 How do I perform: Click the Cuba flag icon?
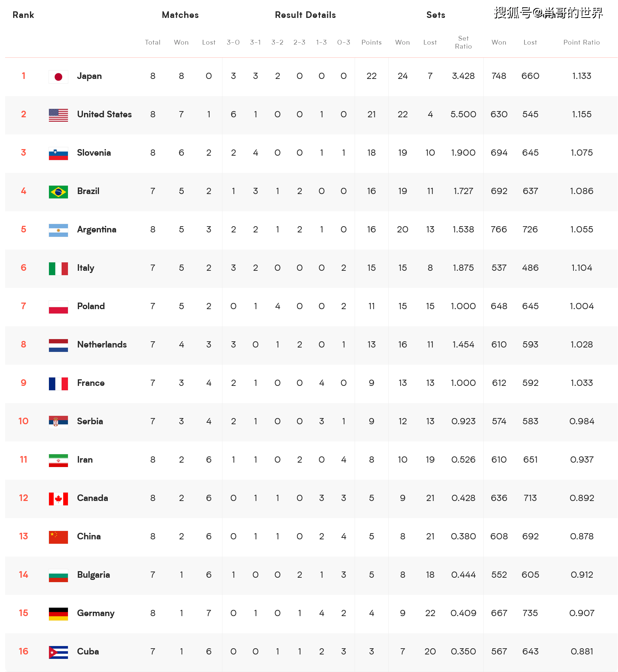tap(58, 652)
